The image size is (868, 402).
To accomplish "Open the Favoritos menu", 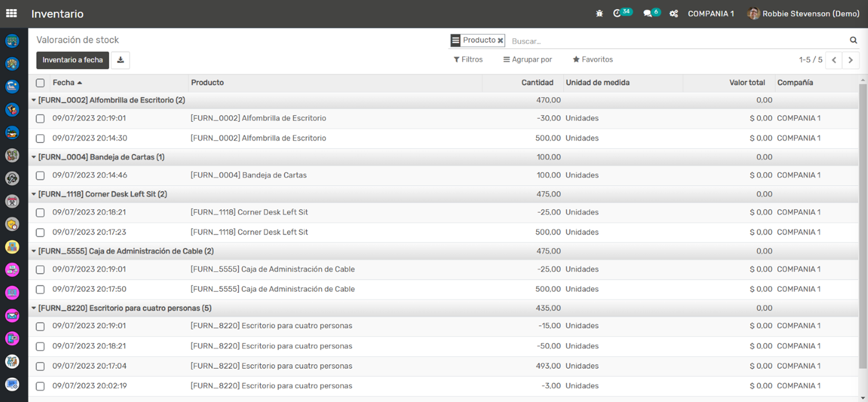I will pyautogui.click(x=592, y=59).
